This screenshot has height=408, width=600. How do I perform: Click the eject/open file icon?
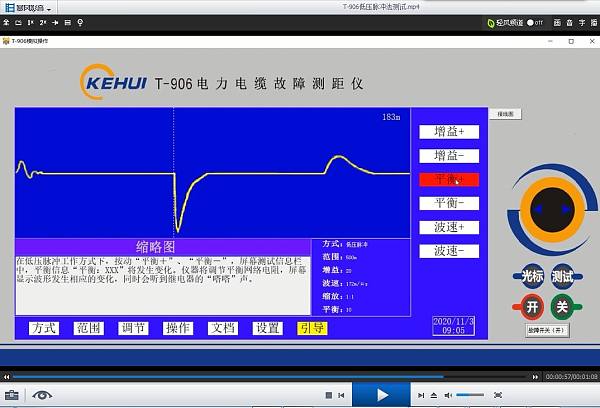pos(434,395)
